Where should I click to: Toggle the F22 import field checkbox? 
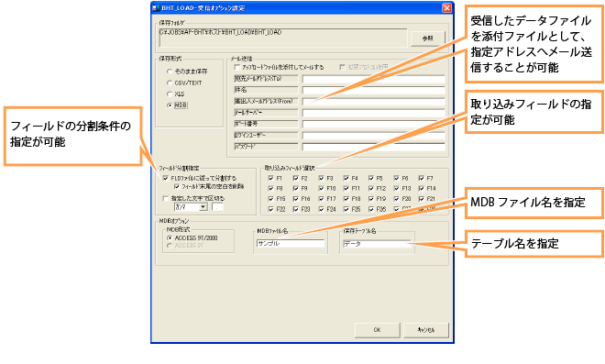(270, 209)
